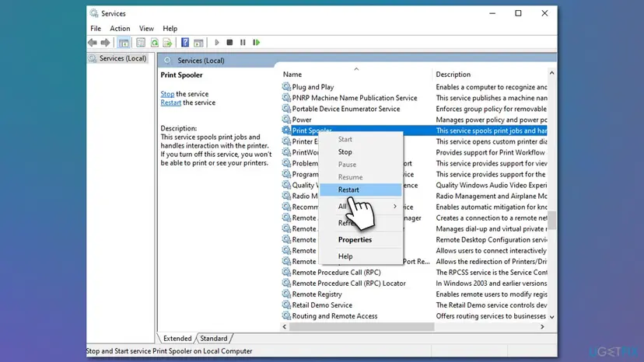
Task: Switch to the Extended tab
Action: click(x=177, y=338)
